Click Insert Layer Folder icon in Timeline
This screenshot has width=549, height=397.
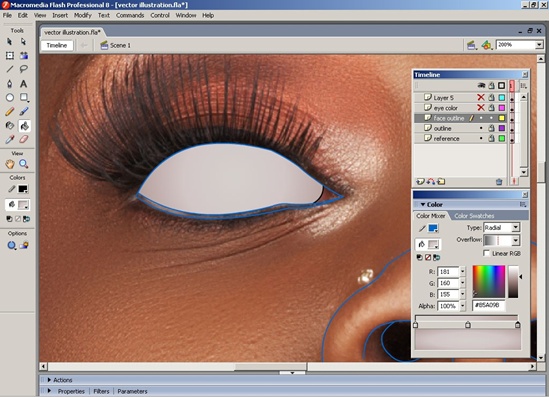(x=441, y=181)
